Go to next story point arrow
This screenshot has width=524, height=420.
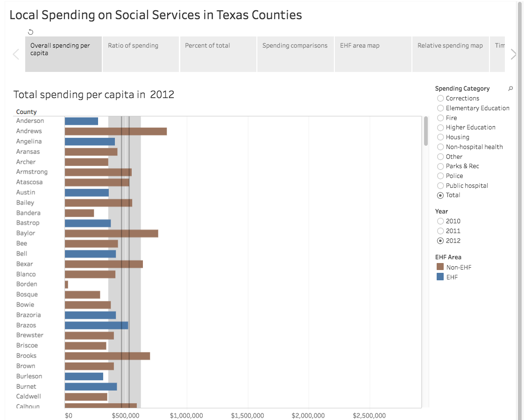coord(513,54)
